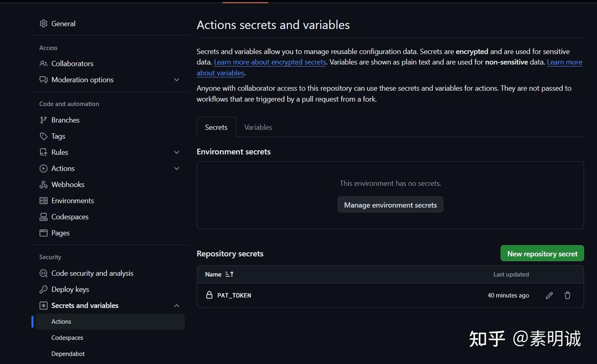Viewport: 597px width, 364px height.
Task: Click the Code security shield-search icon
Action: pyautogui.click(x=44, y=273)
